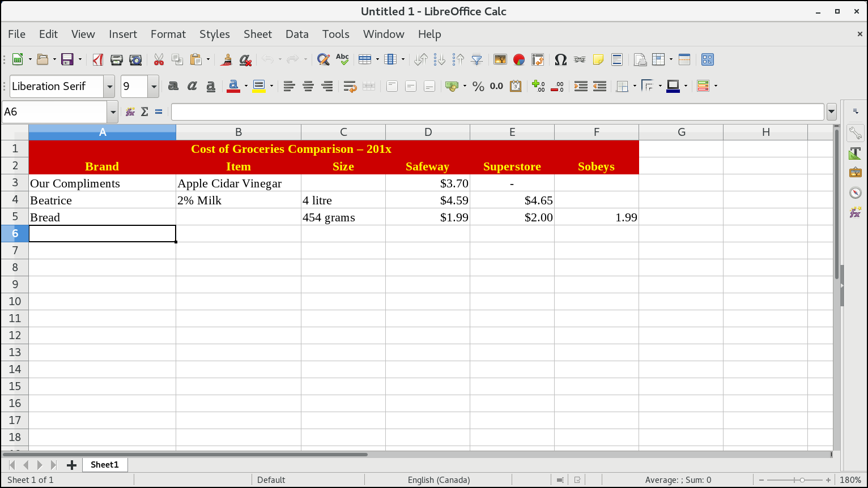
Task: Toggle Center Vertically alignment
Action: tap(411, 86)
